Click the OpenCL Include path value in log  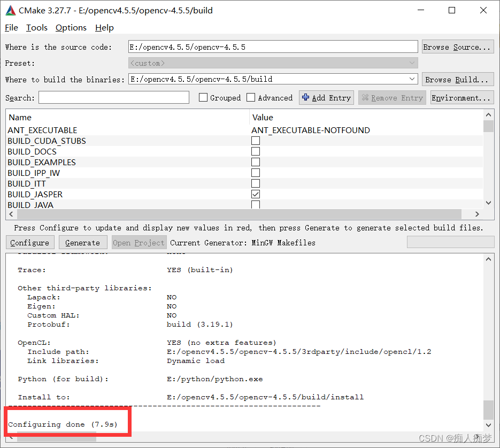click(299, 352)
